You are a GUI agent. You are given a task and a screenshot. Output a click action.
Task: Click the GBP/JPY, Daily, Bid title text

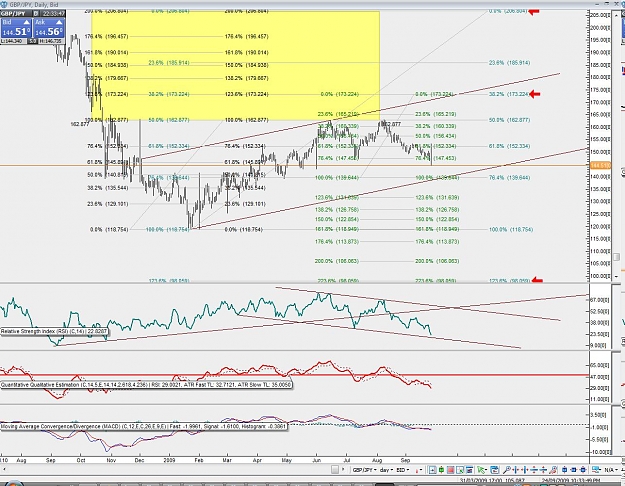(x=33, y=4)
